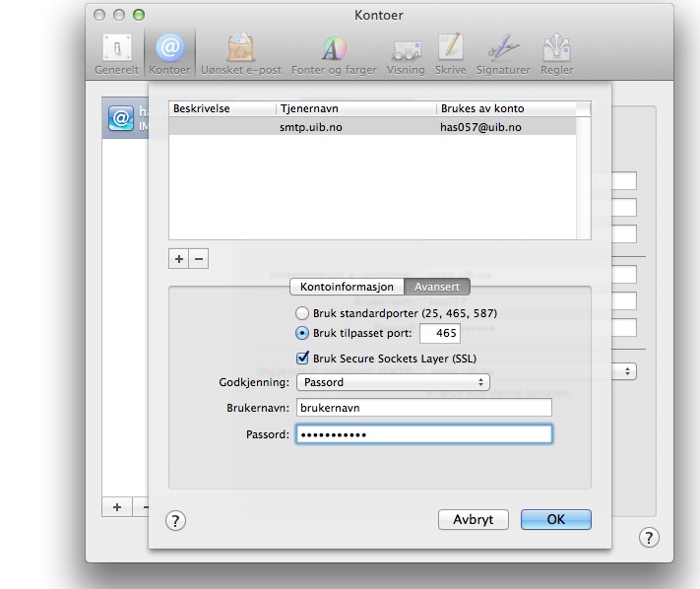Confirm settings with the OK button
The height and width of the screenshot is (589, 700).
556,519
